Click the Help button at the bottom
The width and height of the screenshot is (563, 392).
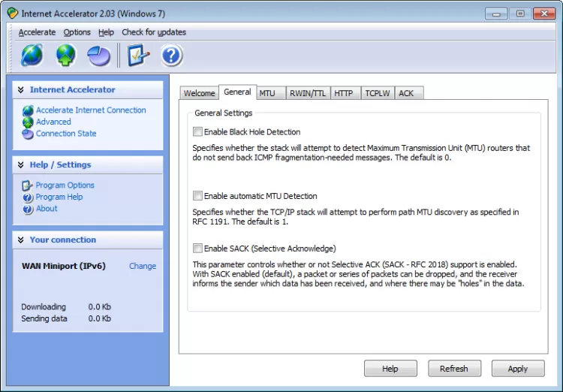click(390, 368)
